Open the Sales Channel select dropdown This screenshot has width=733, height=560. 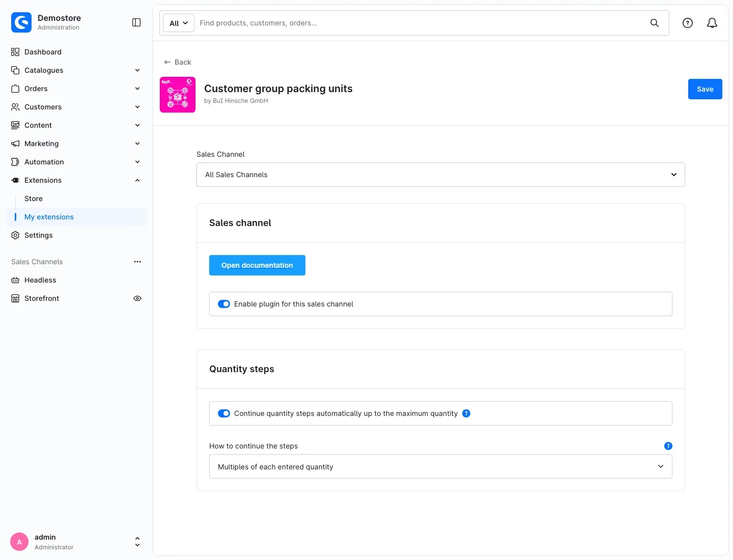(441, 175)
